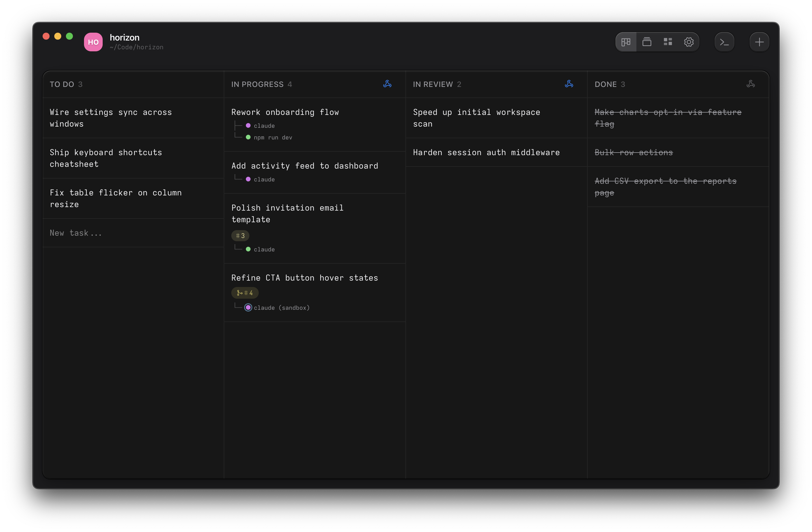Toggle the In Review column webhook icon
Viewport: 812px width, 532px height.
coord(569,84)
